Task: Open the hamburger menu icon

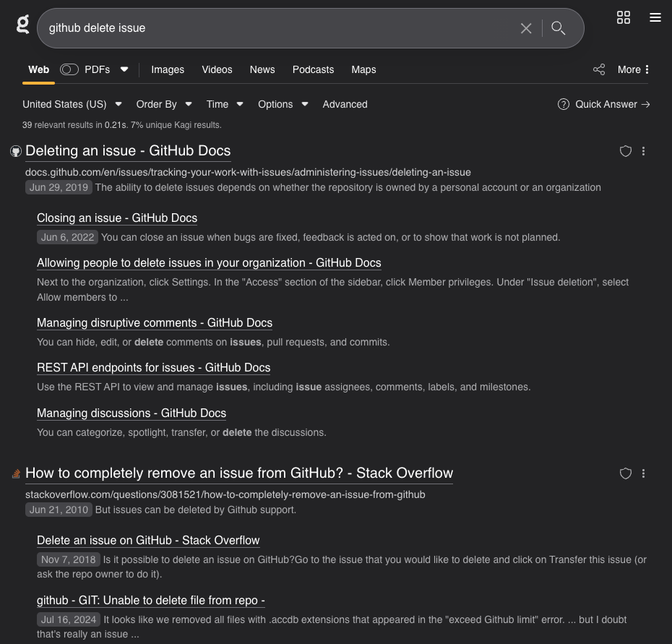Action: coord(655,18)
